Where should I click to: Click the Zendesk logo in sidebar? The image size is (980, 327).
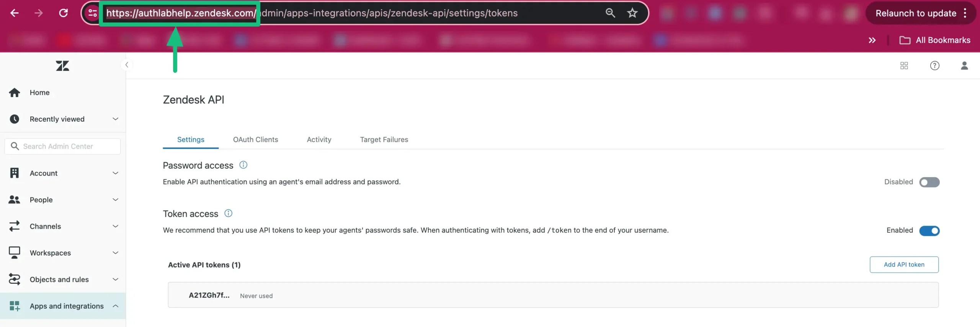[62, 66]
